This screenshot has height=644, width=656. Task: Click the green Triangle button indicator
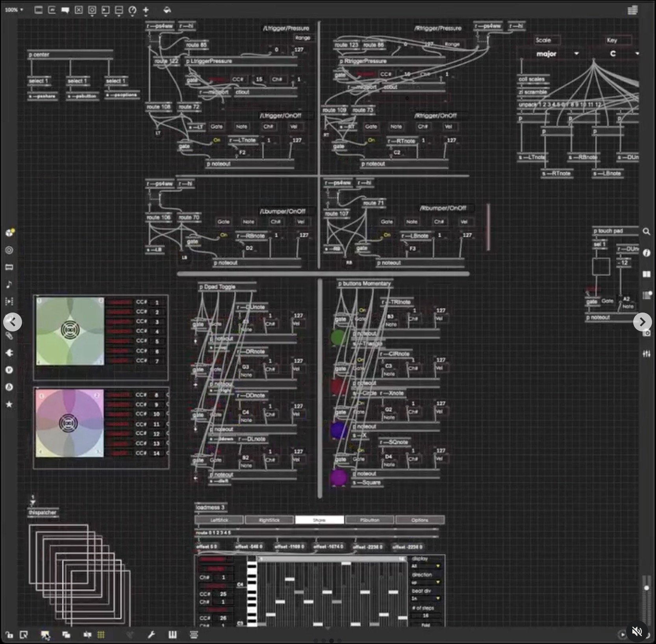coord(338,337)
